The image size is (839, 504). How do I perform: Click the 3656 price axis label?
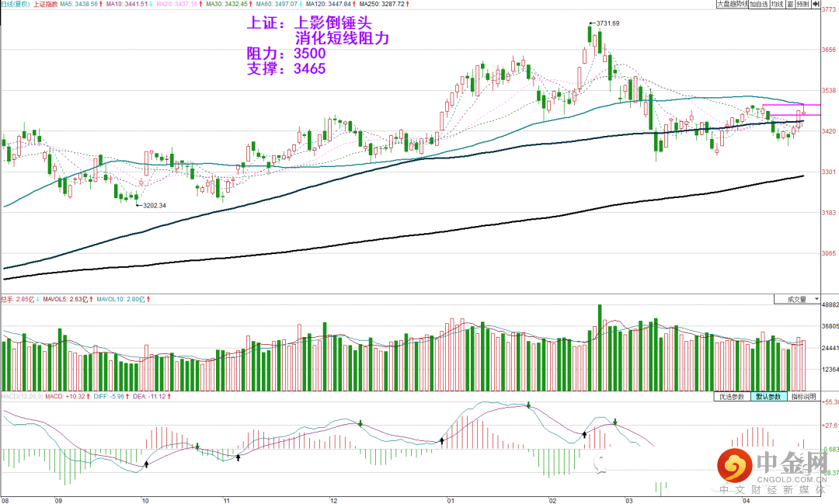pos(828,50)
